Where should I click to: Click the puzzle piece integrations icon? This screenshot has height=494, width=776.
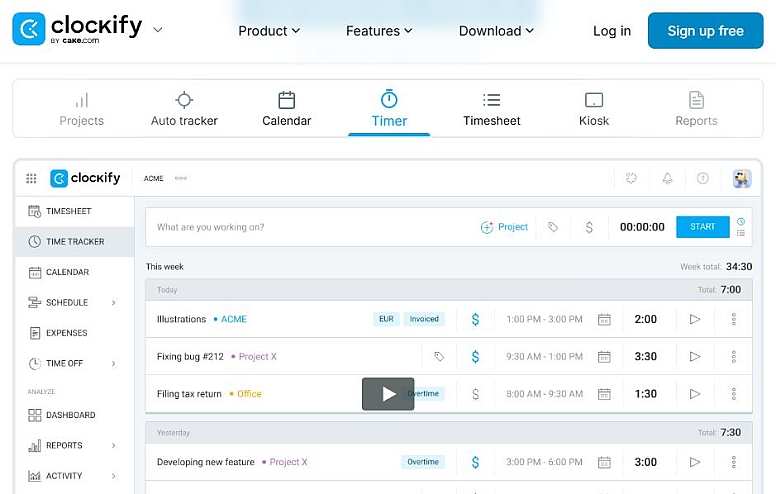click(x=631, y=178)
